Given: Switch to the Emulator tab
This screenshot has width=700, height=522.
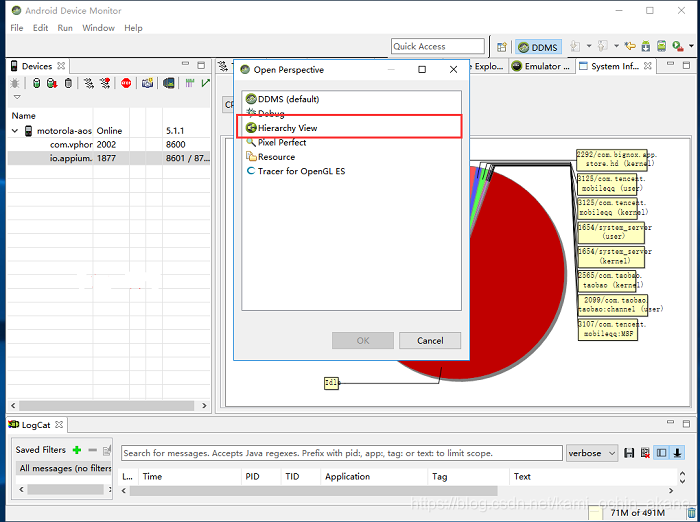Looking at the screenshot, I should (541, 66).
